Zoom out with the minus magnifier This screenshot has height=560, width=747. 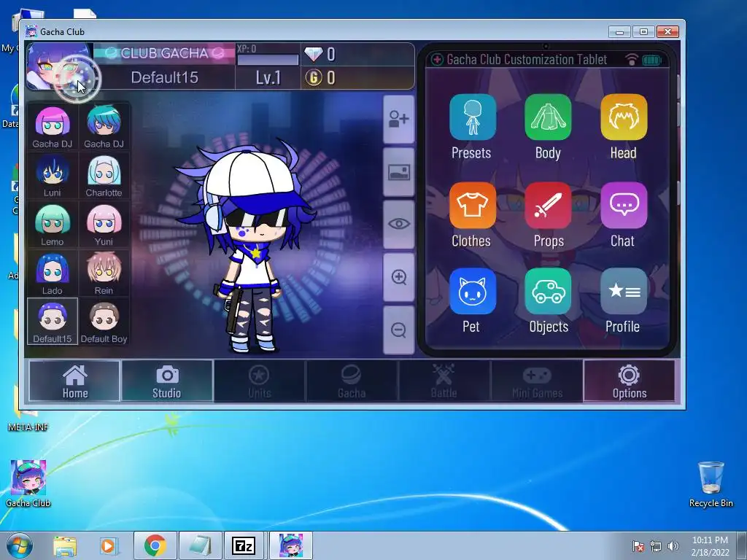click(x=399, y=330)
